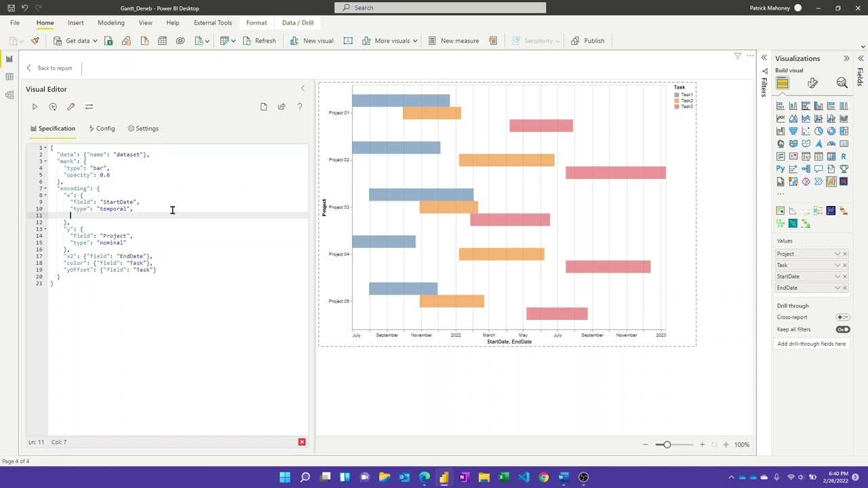Viewport: 868px width, 488px height.
Task: Expand the More visuals dropdown
Action: 415,41
